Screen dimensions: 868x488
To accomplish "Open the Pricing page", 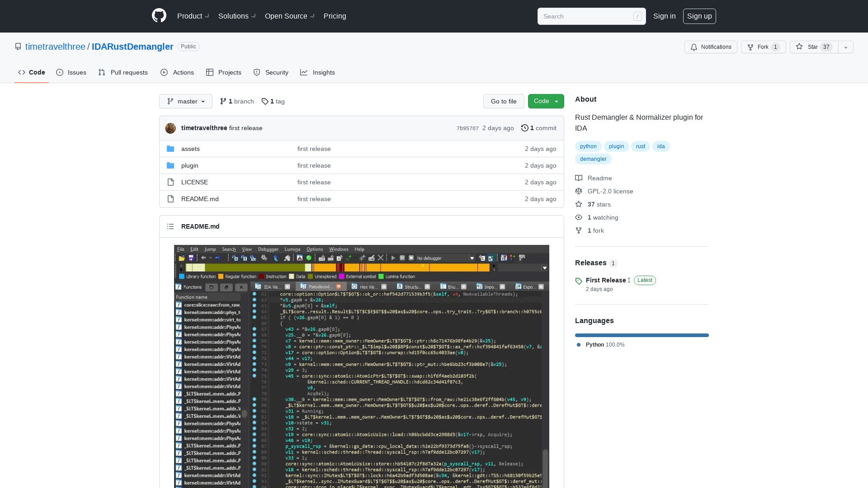I will [x=335, y=16].
